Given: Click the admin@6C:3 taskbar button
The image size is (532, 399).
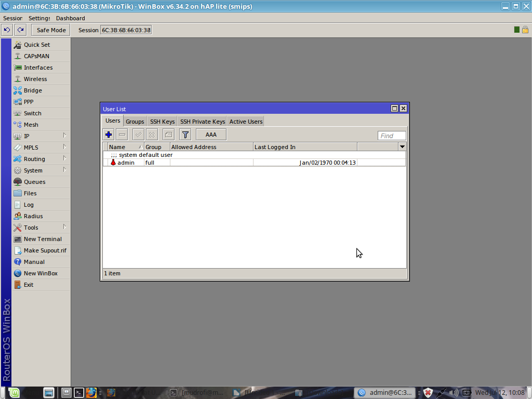Looking at the screenshot, I should 384,393.
